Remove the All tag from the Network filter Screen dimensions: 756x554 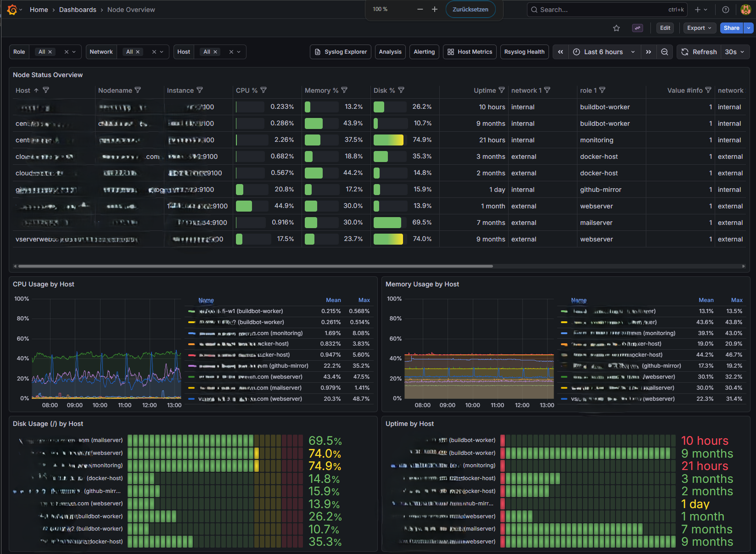point(137,52)
